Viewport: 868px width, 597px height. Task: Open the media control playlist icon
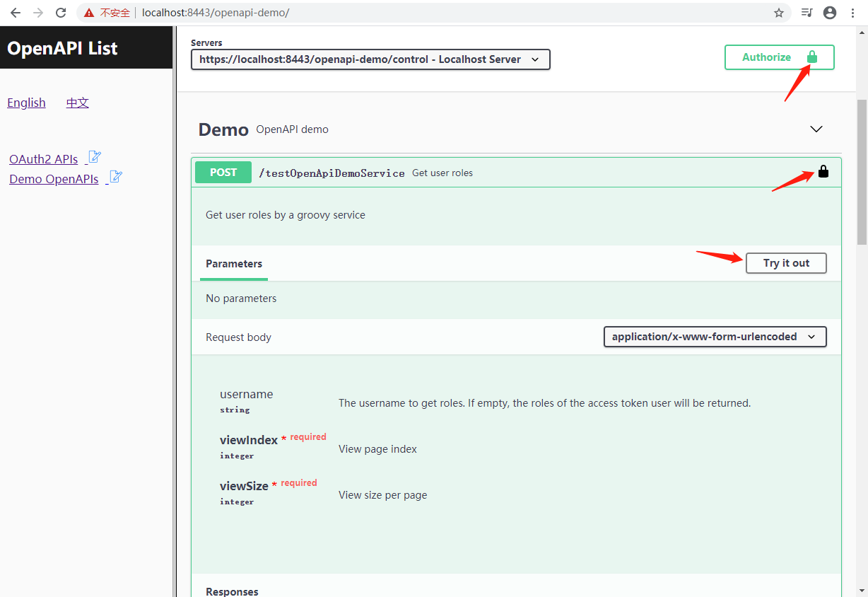(807, 13)
